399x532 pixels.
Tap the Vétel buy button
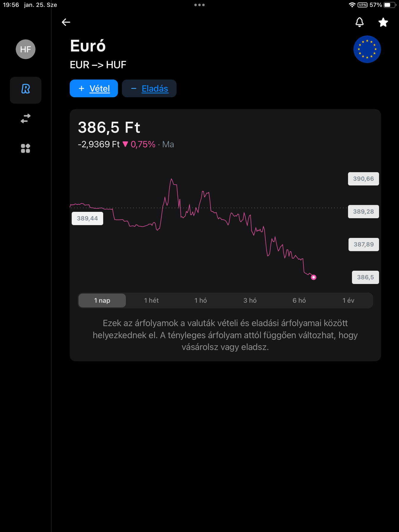coord(94,88)
